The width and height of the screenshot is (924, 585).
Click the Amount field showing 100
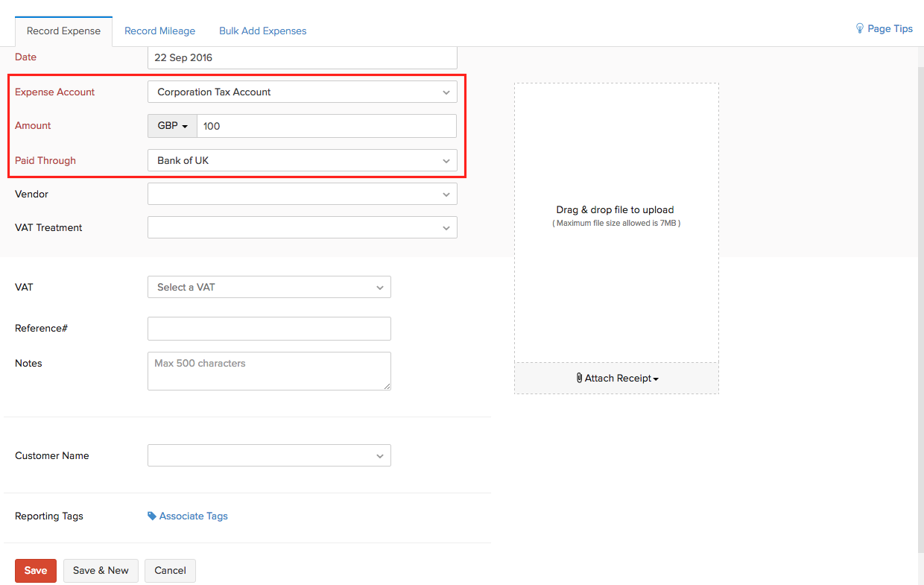pyautogui.click(x=326, y=126)
